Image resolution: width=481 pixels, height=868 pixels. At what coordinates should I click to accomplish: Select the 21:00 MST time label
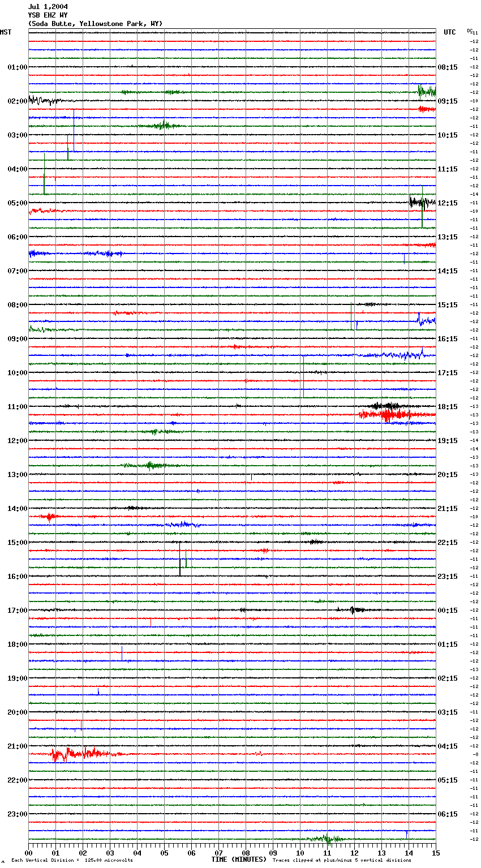tap(17, 746)
